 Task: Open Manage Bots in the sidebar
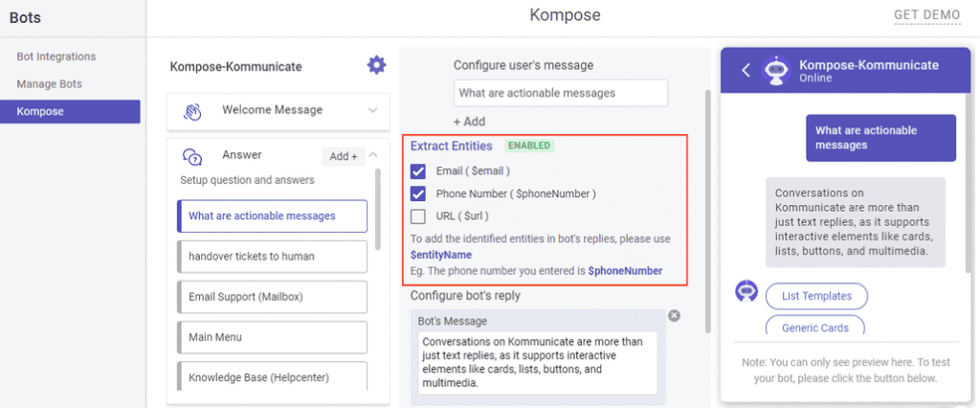click(50, 84)
